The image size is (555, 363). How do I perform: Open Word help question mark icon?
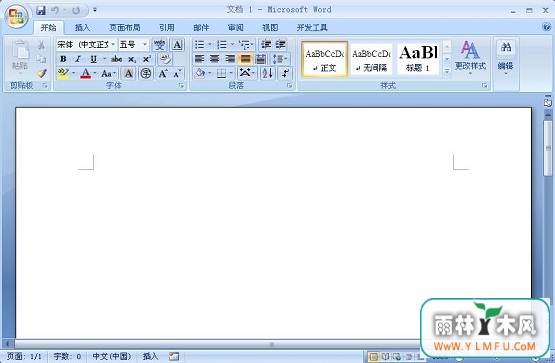547,27
